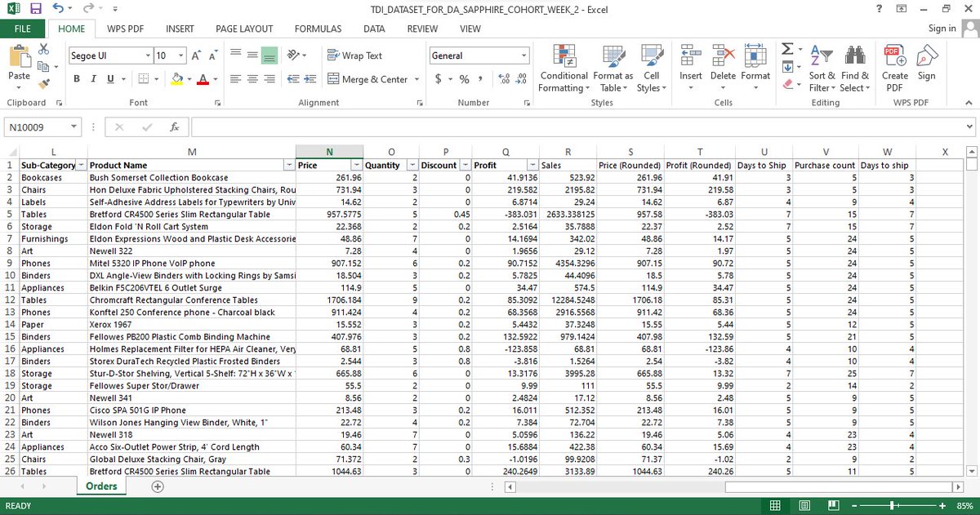The image size is (980, 515).
Task: Toggle Italic formatting
Action: (93, 79)
